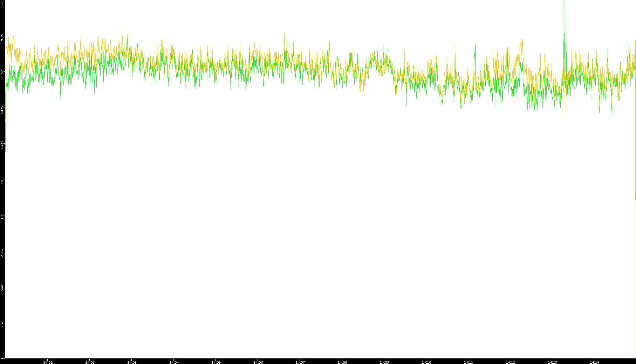Pick the 14:09 time axis label
This screenshot has width=636, height=364.
pyautogui.click(x=384, y=362)
